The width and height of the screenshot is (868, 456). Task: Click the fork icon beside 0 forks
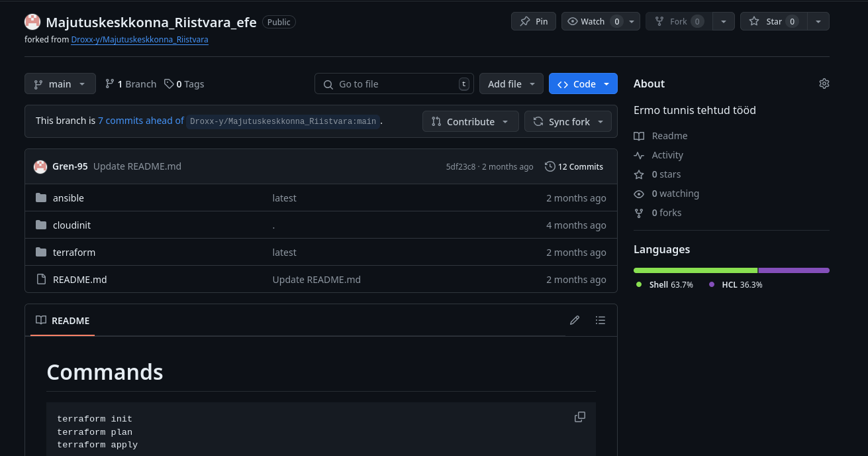(639, 213)
